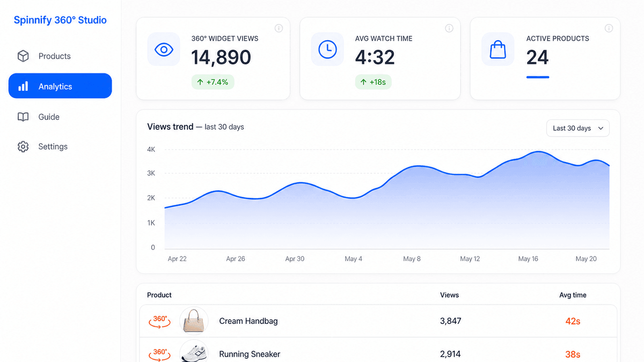Open the Last 30 days range dropdown
The width and height of the screenshot is (644, 362).
click(x=578, y=128)
